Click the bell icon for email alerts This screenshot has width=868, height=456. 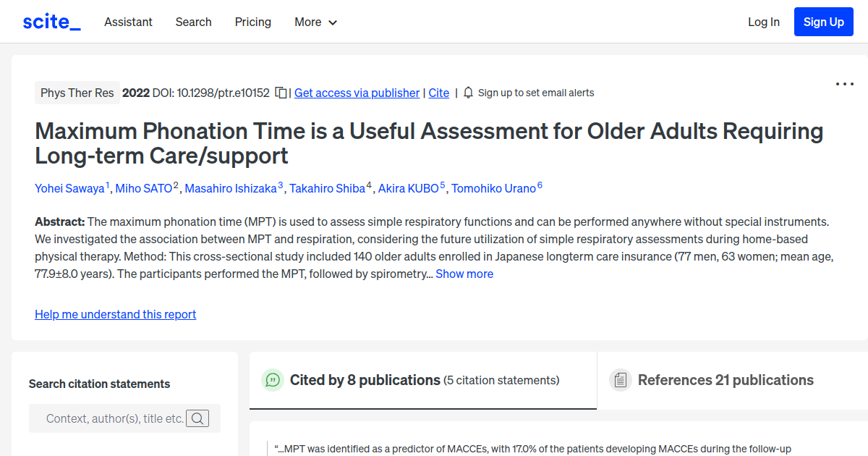[469, 93]
